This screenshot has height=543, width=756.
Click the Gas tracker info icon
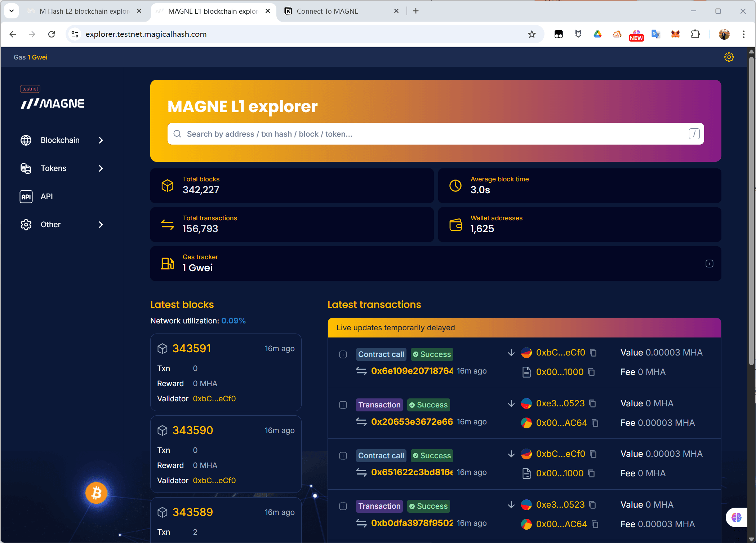click(x=709, y=264)
